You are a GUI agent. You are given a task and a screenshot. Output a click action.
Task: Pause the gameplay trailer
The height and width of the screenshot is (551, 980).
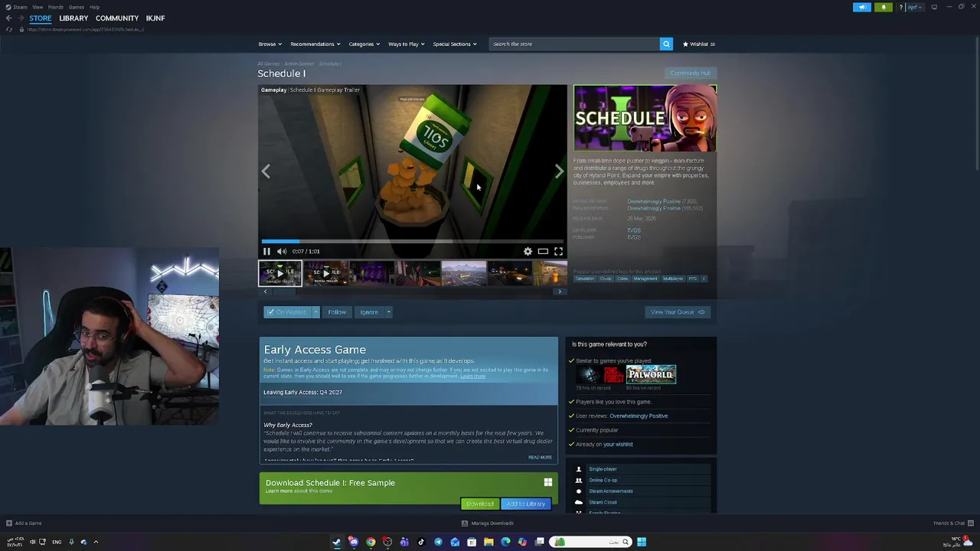(x=266, y=251)
